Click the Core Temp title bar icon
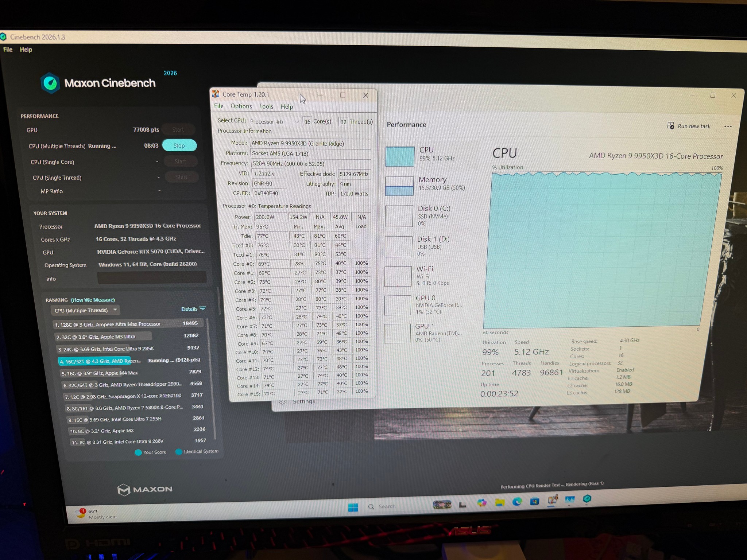 point(216,94)
